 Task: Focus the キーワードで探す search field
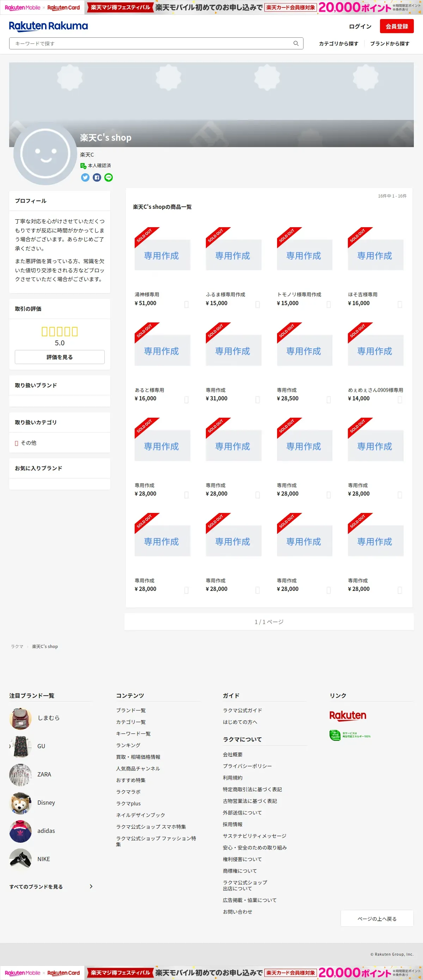(x=156, y=43)
